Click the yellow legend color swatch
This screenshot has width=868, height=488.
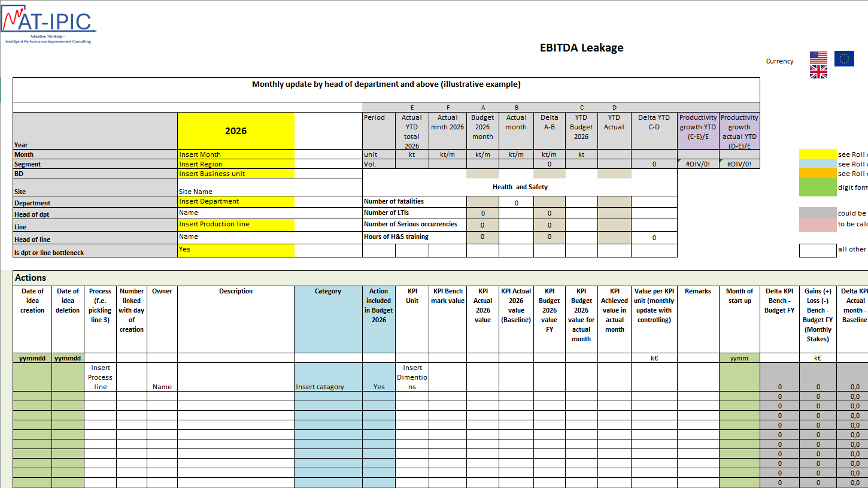click(818, 154)
